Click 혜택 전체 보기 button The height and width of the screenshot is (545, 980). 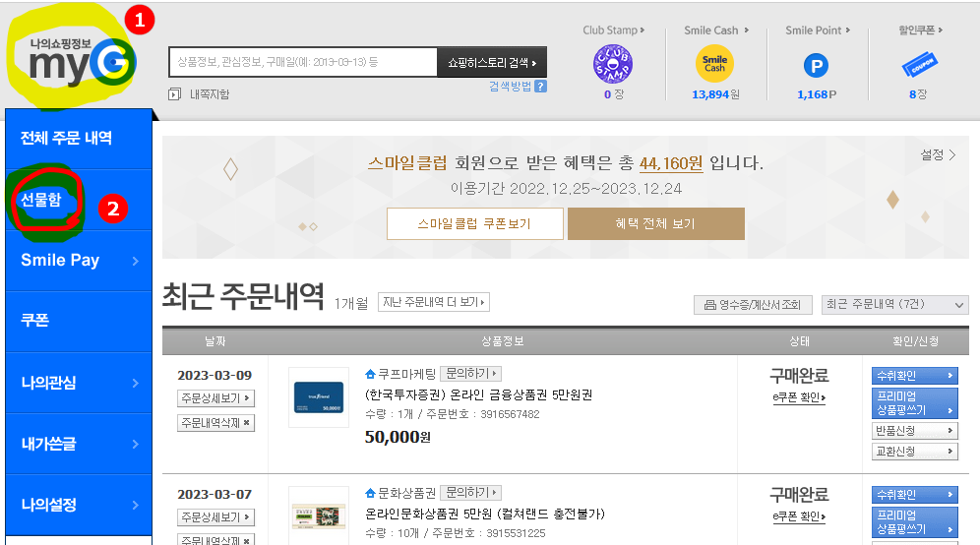coord(656,223)
